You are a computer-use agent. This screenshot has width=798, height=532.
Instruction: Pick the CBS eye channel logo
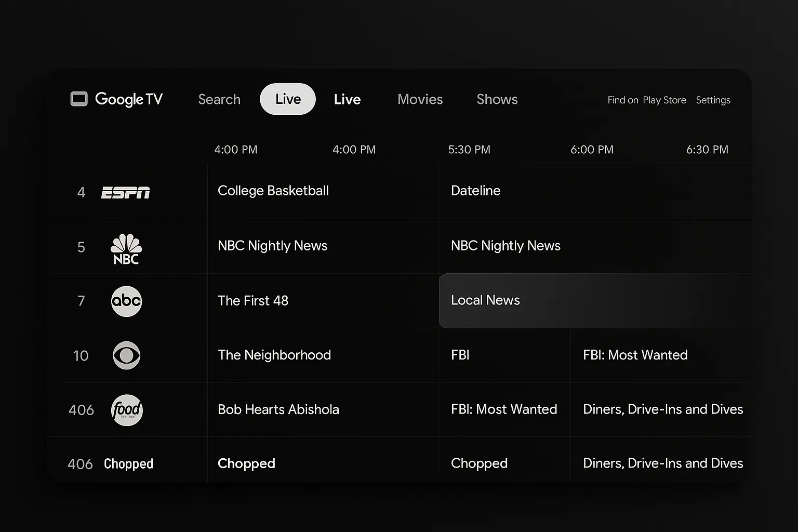[x=126, y=355]
